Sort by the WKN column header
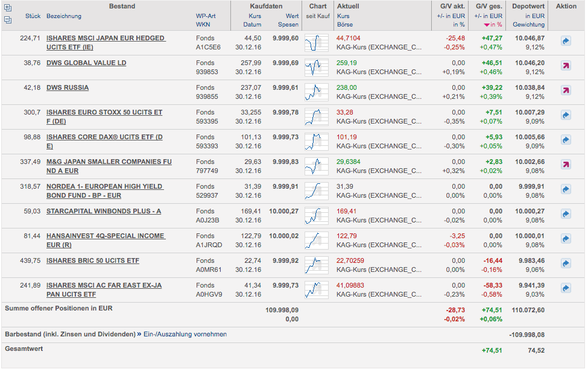This screenshot has height=372, width=588. point(203,25)
